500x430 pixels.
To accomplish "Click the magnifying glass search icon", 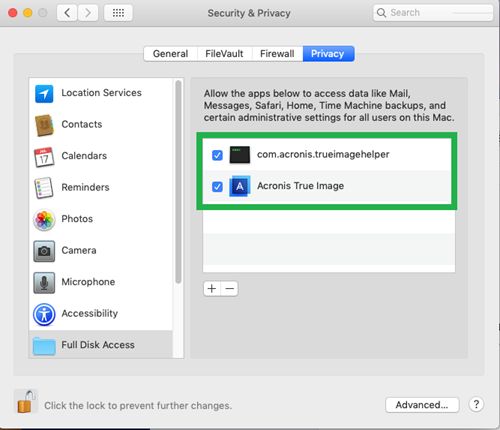I will pyautogui.click(x=381, y=13).
